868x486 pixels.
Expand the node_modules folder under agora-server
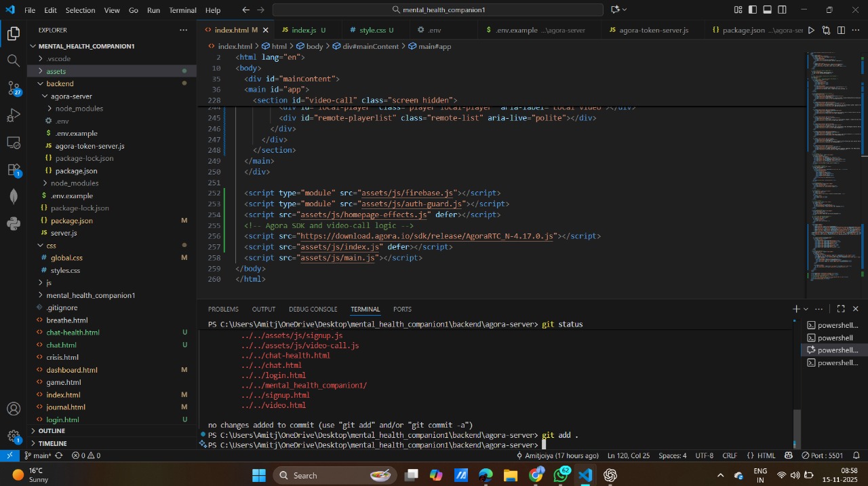79,109
